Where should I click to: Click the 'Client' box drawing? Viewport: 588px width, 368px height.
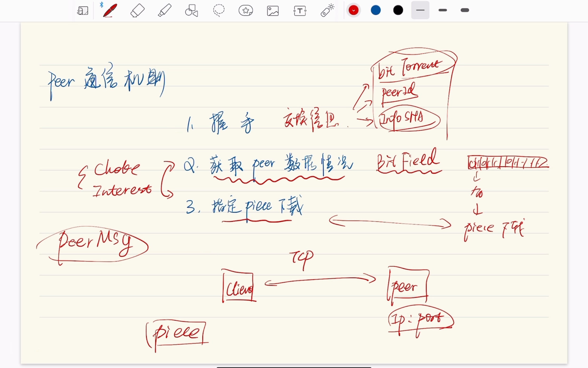point(239,286)
